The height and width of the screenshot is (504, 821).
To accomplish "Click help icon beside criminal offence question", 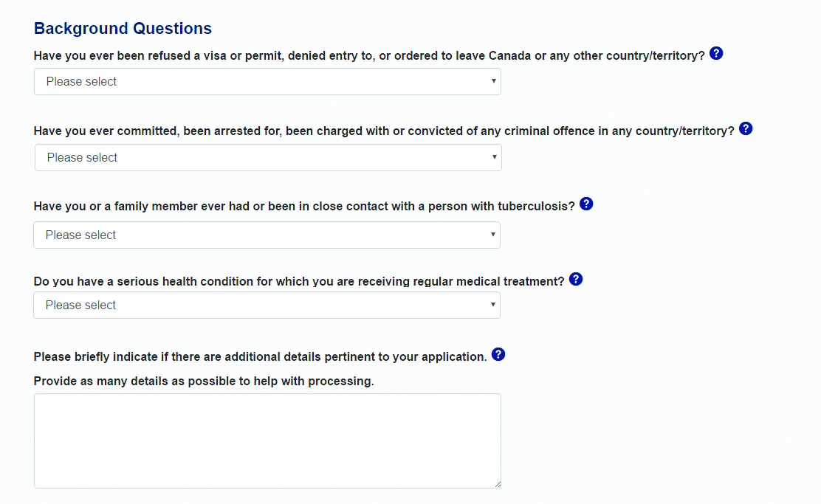I will [x=746, y=128].
